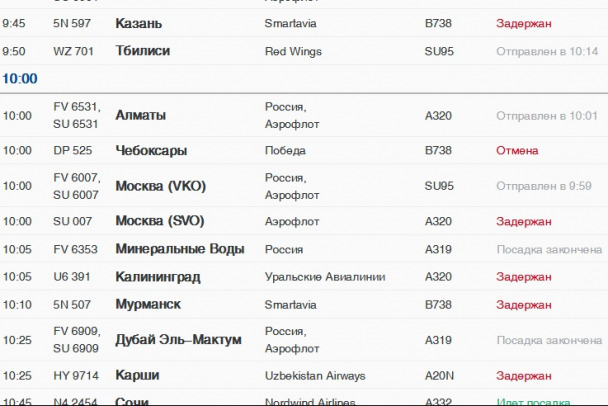Select the Алматы flight row destination

click(x=141, y=116)
